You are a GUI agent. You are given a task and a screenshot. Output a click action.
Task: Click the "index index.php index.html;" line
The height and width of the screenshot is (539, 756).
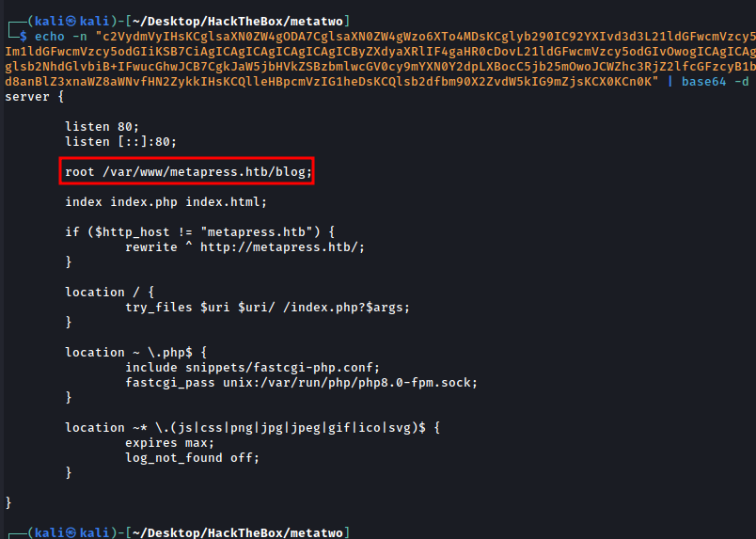(166, 201)
